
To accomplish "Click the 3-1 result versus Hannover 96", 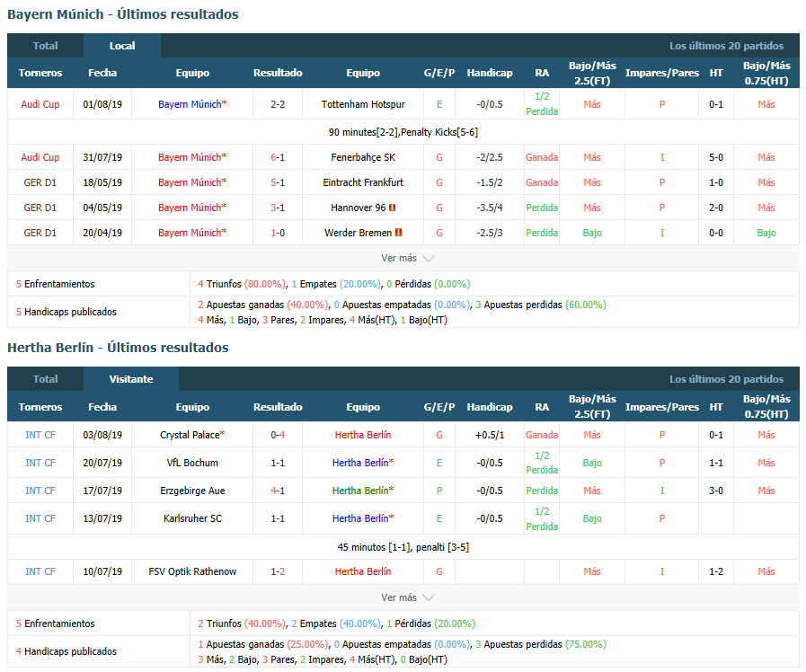I will click(x=278, y=208).
